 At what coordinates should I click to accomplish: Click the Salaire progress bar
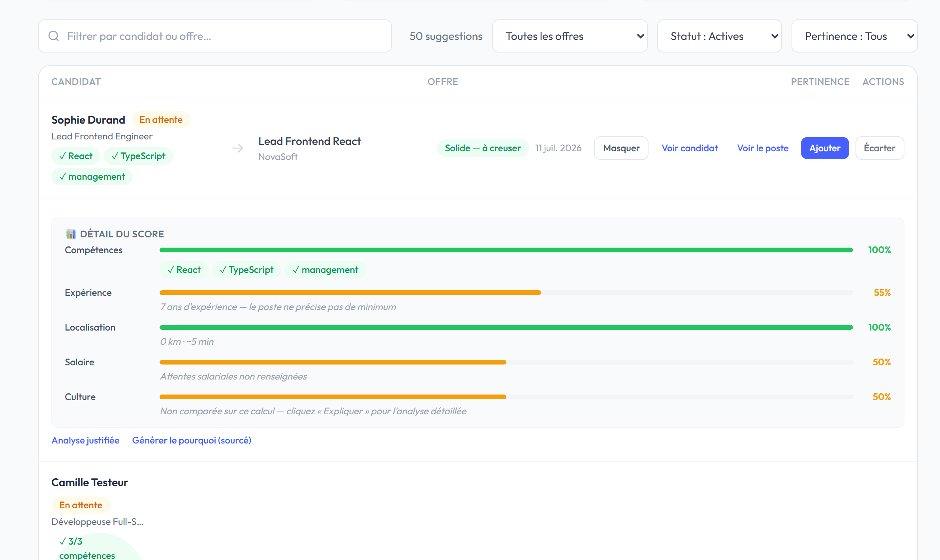point(506,362)
